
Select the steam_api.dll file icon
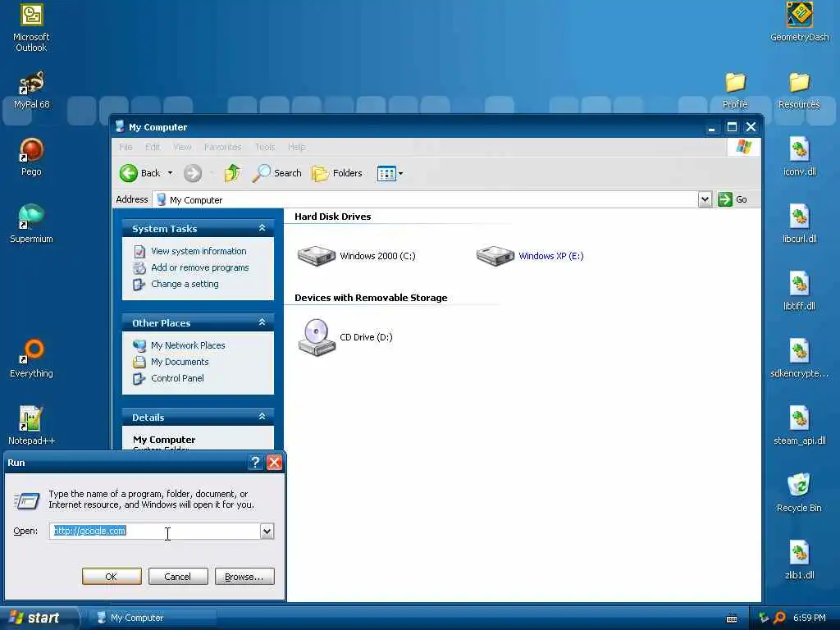[799, 426]
